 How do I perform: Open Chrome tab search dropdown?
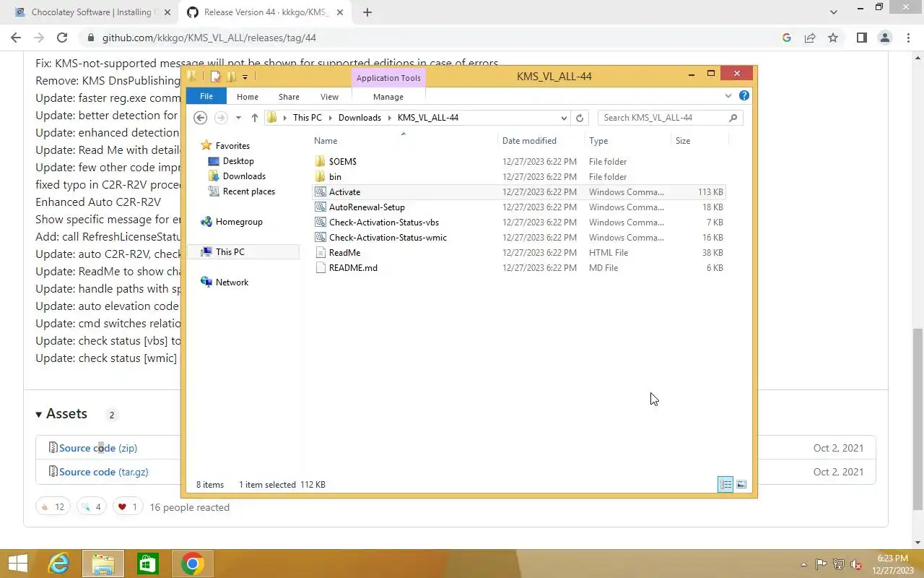tap(834, 12)
